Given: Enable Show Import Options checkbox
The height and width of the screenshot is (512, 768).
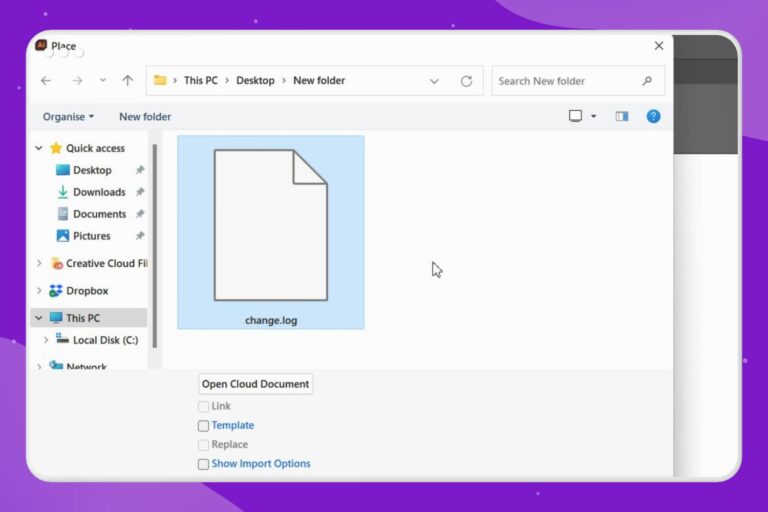Looking at the screenshot, I should click(x=203, y=463).
